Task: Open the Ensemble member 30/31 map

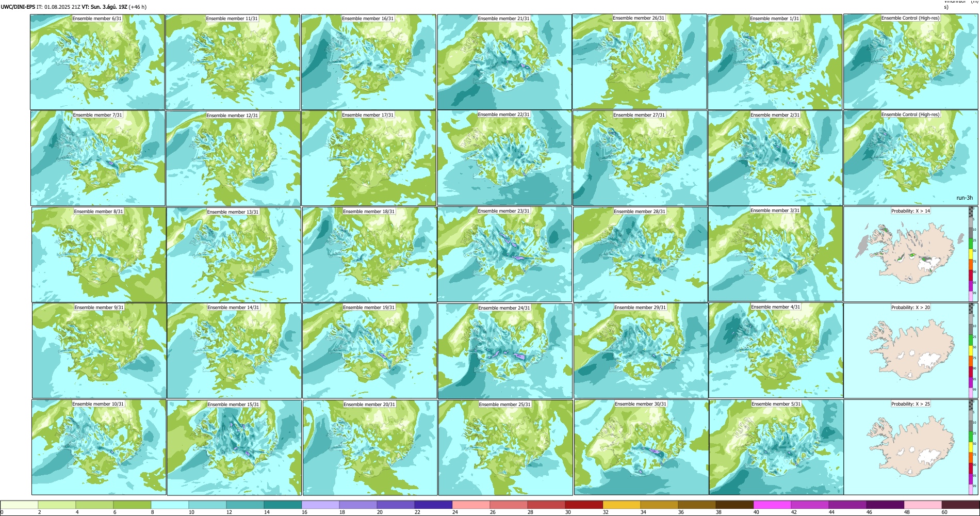Action: 641,447
